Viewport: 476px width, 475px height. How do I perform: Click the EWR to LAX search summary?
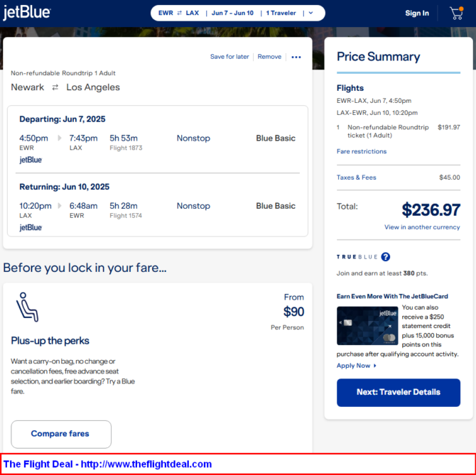[x=178, y=13]
